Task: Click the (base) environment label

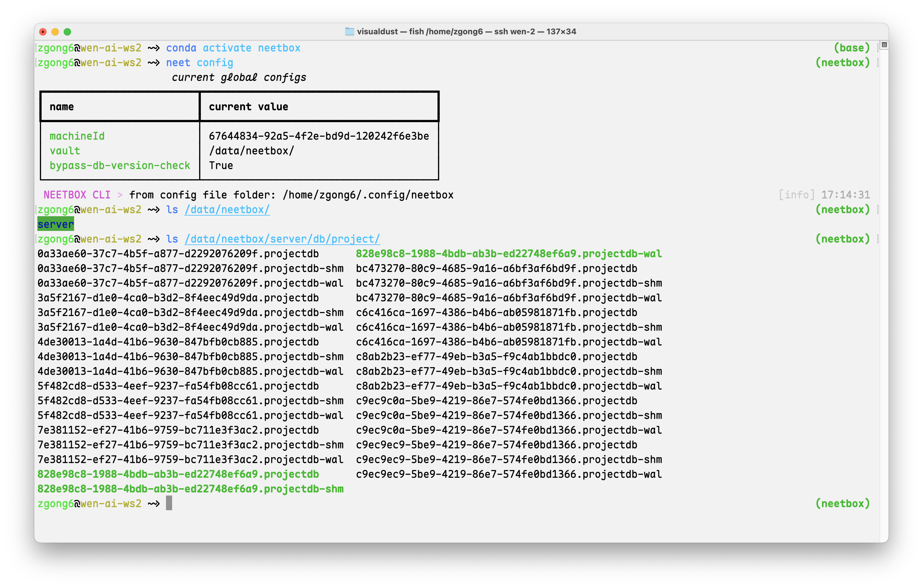Action: 852,48
